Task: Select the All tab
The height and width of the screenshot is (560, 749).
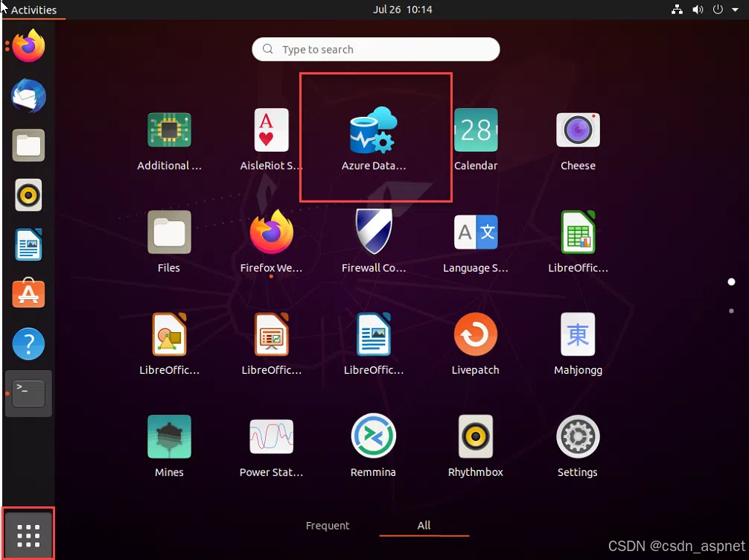Action: (424, 526)
